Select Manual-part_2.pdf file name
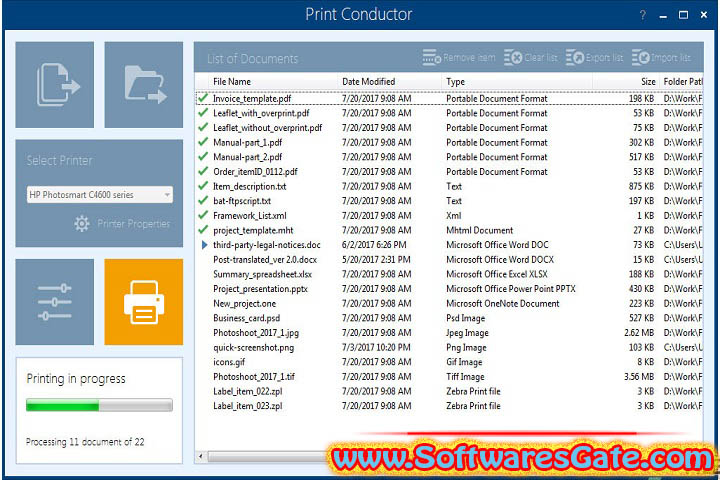 [x=248, y=157]
